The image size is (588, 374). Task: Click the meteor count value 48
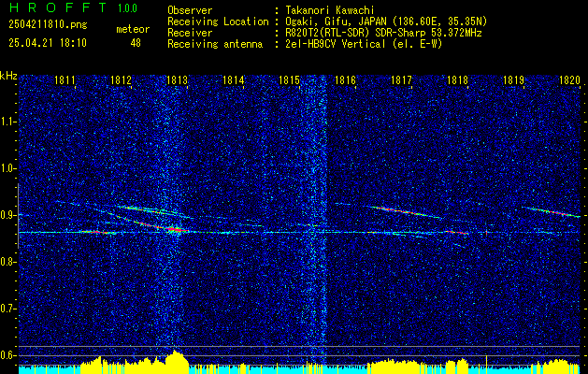[136, 43]
